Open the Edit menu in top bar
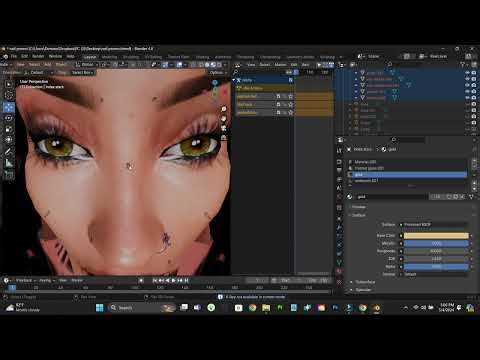480x360 pixels. (x=24, y=56)
